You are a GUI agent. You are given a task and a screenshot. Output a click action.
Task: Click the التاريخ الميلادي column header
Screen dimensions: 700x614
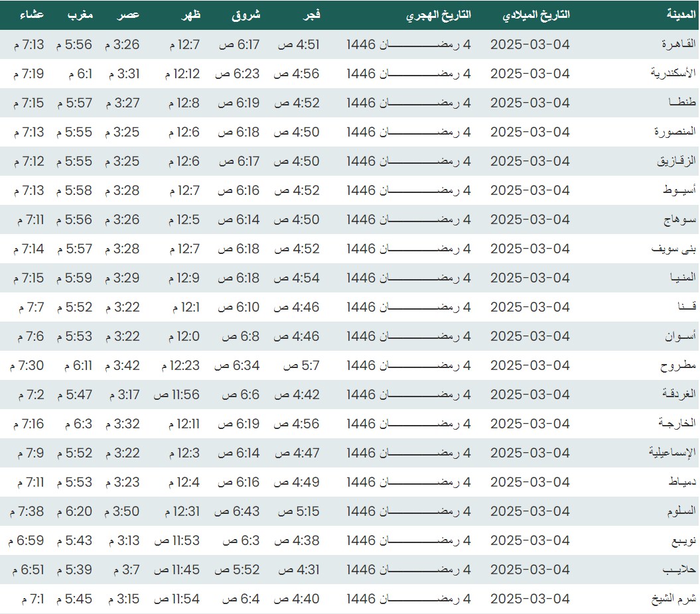tap(536, 15)
